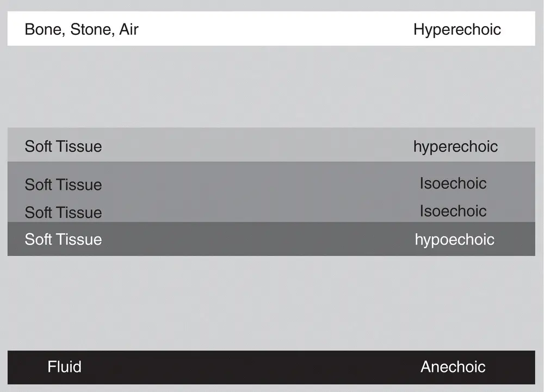Viewport: 544px width, 392px height.
Task: Click the upper Isoechoic label
Action: tap(453, 183)
